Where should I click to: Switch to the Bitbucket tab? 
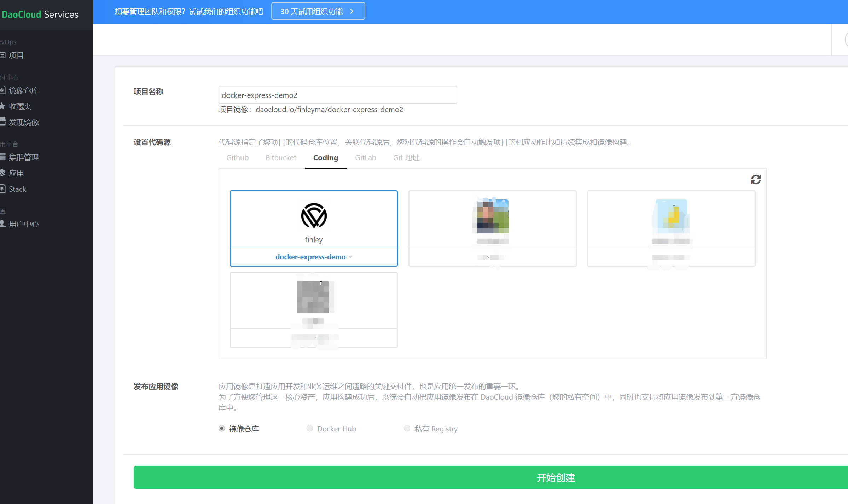point(281,158)
